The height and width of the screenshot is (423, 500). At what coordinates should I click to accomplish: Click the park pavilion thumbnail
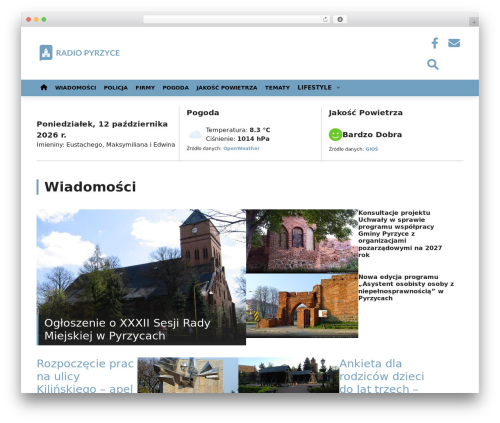(x=289, y=375)
